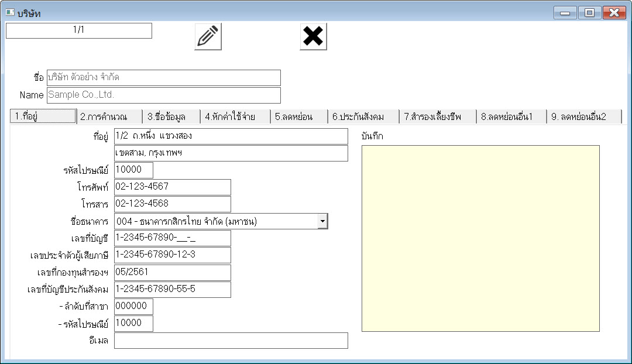
Task: Click the เลขที่บัญชี account number field
Action: tap(172, 238)
